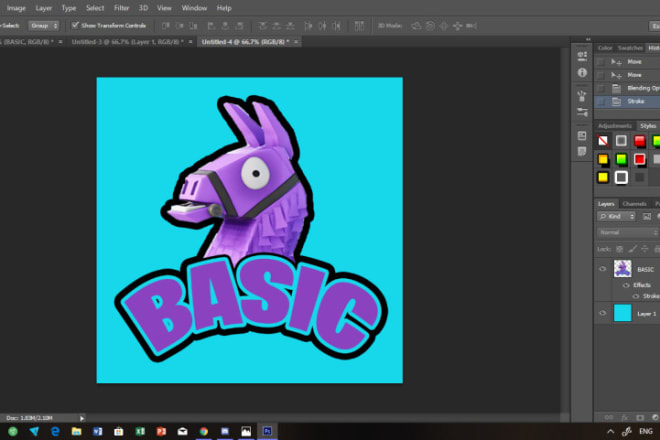Switch to the Color panel tab
Screen dimensions: 660x440
[605, 48]
